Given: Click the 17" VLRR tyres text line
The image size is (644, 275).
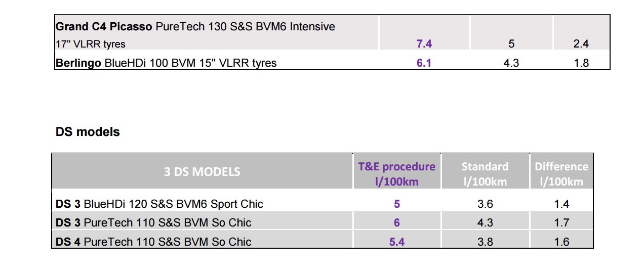Looking at the screenshot, I should (90, 44).
